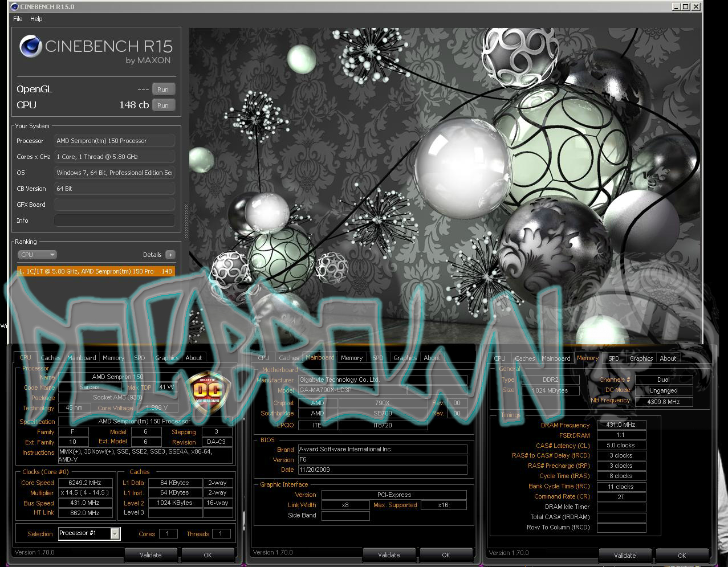
Task: Select the Sempron 150 ranking entry
Action: 96,271
